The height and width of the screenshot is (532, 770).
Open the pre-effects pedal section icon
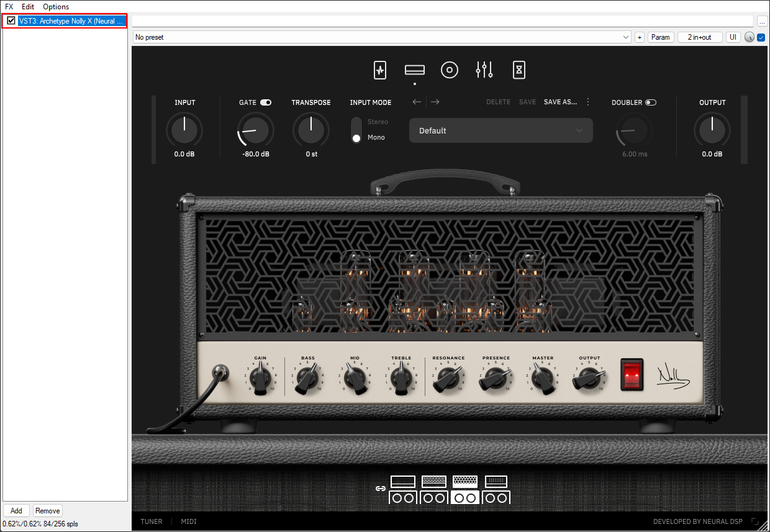pos(380,70)
